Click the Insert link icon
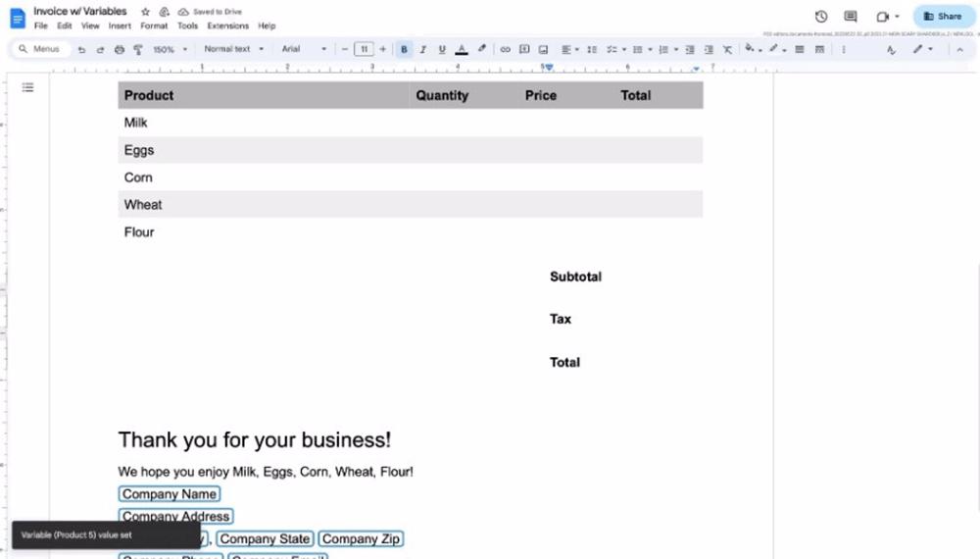The height and width of the screenshot is (559, 980). click(x=506, y=49)
